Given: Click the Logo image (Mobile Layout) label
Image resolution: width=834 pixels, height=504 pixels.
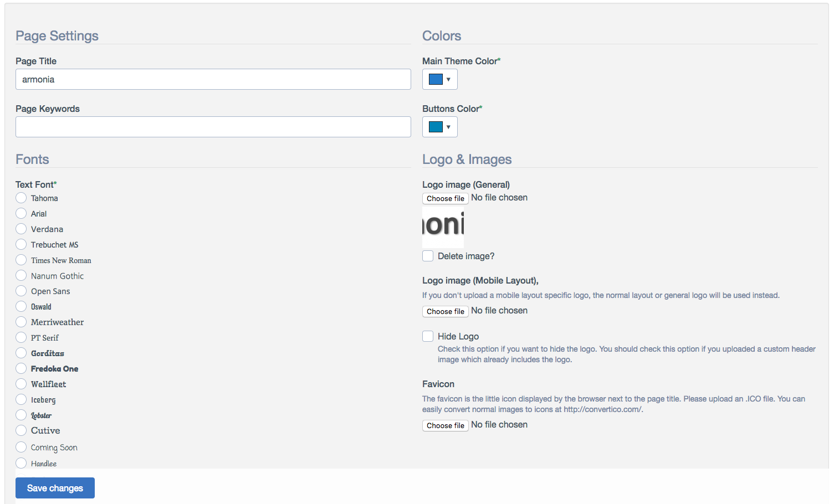Looking at the screenshot, I should (x=480, y=280).
